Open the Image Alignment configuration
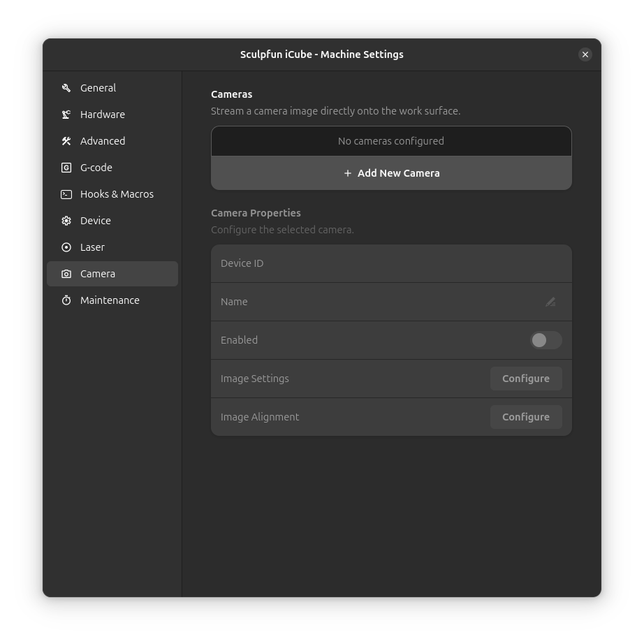The image size is (644, 644). pos(526,417)
